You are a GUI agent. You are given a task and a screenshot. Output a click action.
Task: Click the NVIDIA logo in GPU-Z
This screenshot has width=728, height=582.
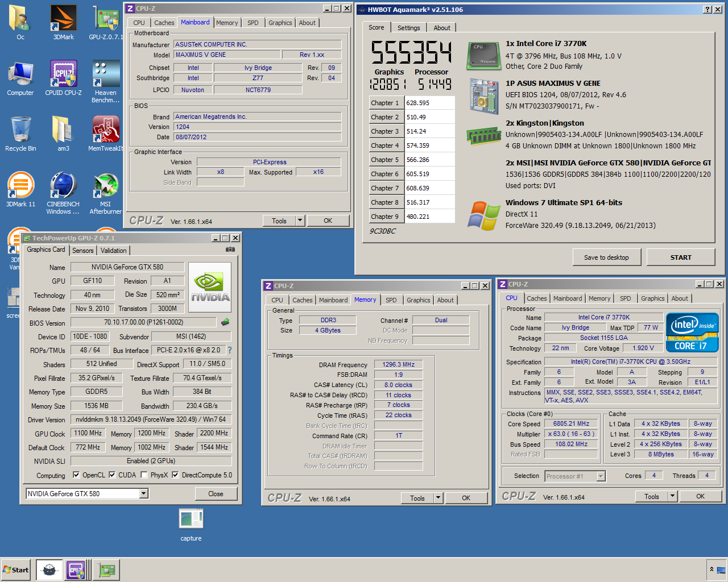pos(210,287)
